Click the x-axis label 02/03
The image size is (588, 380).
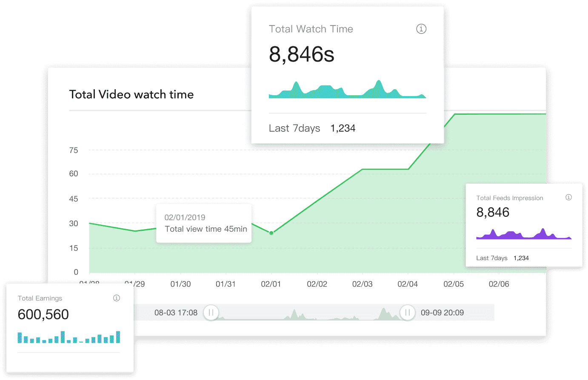coord(363,284)
